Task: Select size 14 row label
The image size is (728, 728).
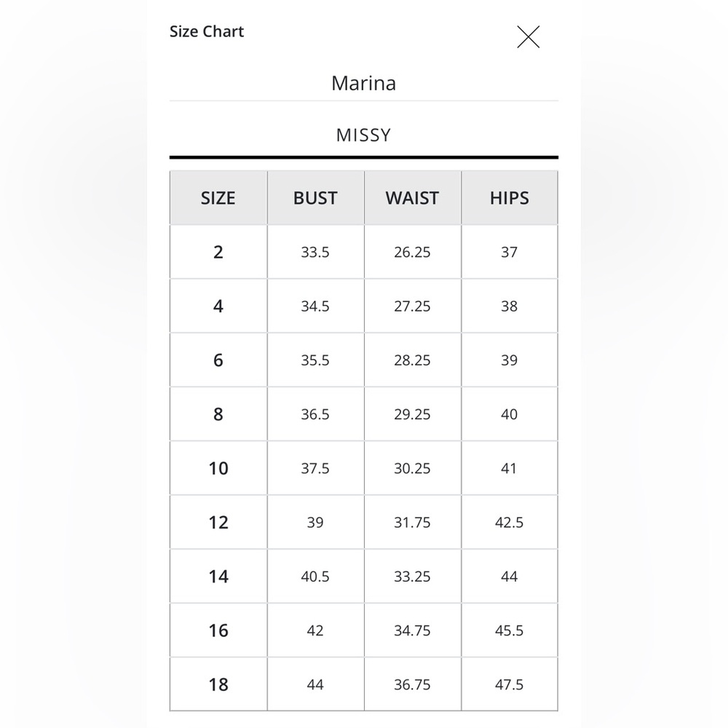Action: (218, 576)
